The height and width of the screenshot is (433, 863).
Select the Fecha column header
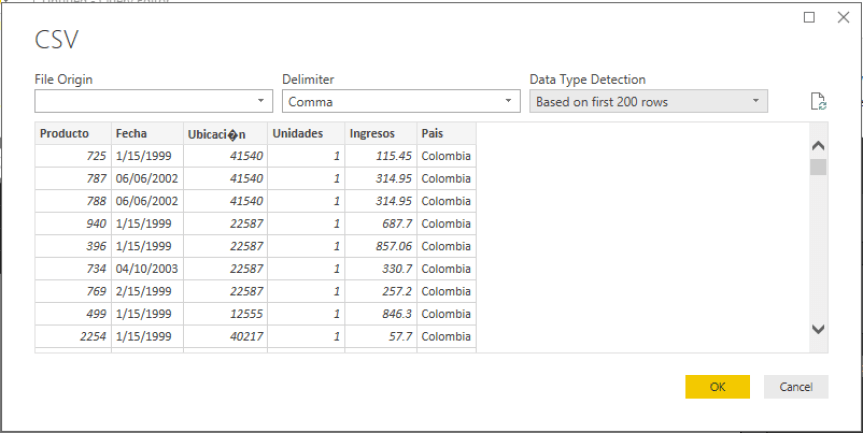coord(146,133)
